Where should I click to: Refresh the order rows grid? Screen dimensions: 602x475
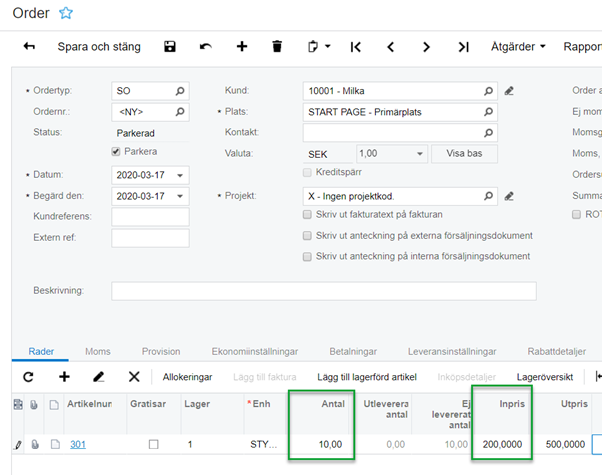(28, 377)
